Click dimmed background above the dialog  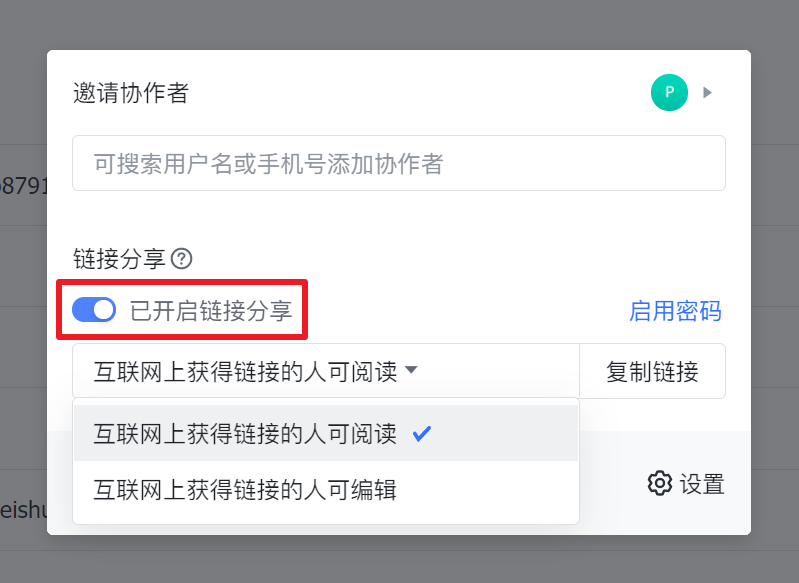(x=400, y=22)
